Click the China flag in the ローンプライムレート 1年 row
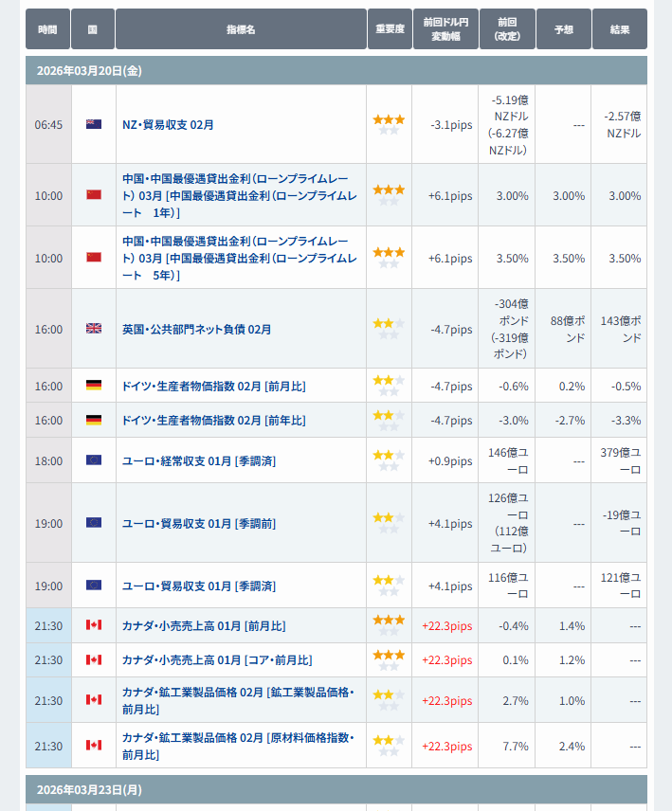Screen dimensions: 672x811 94,195
